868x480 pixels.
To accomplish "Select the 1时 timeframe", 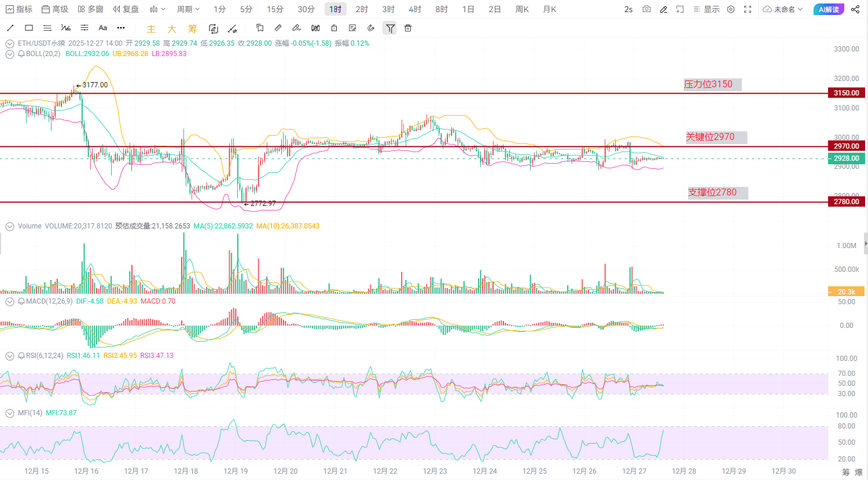I will tap(336, 9).
